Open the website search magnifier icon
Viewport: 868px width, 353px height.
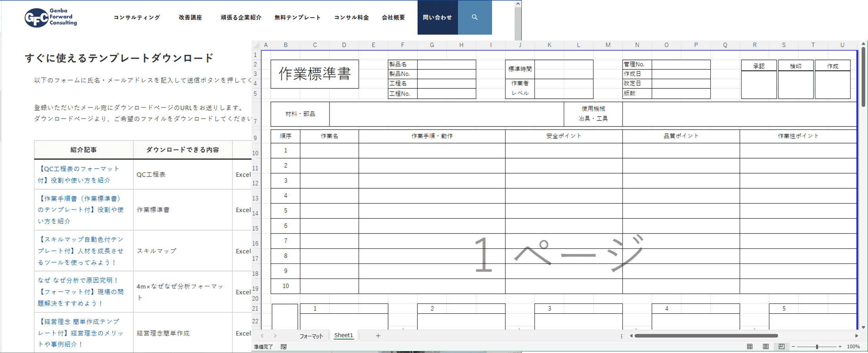(x=475, y=17)
